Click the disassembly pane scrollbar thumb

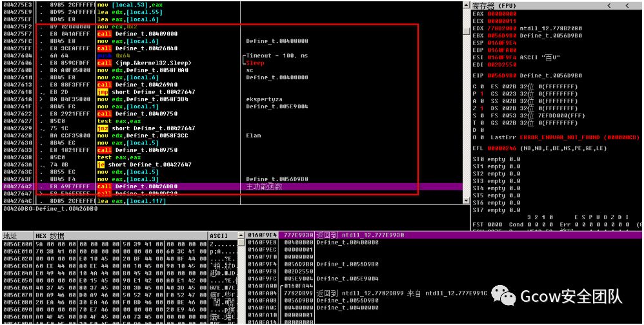tap(466, 31)
